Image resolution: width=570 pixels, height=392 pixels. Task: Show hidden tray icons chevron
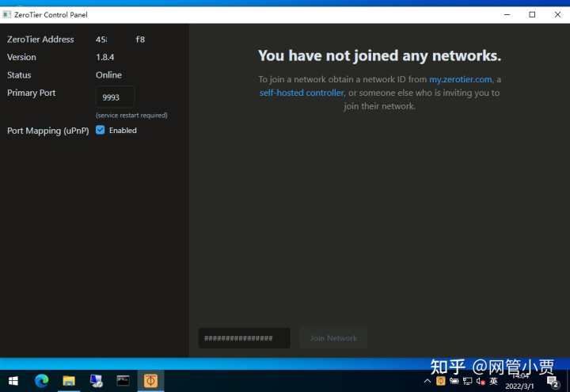427,381
